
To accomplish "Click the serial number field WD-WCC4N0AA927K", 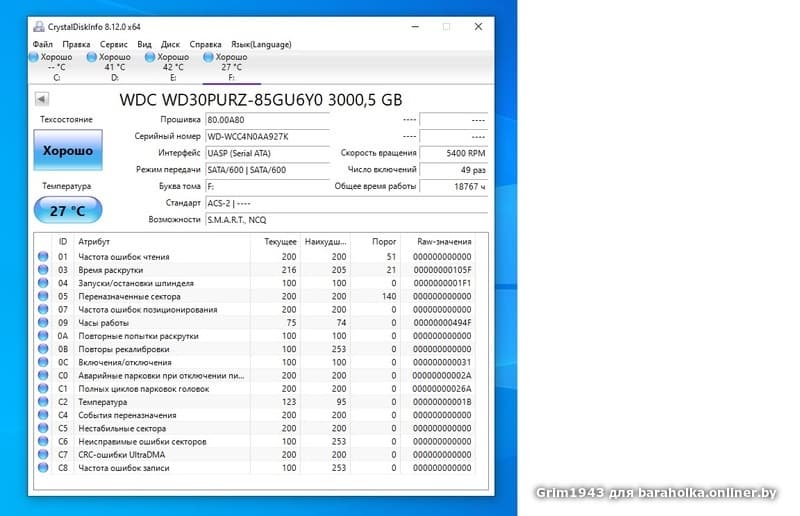I will (267, 137).
